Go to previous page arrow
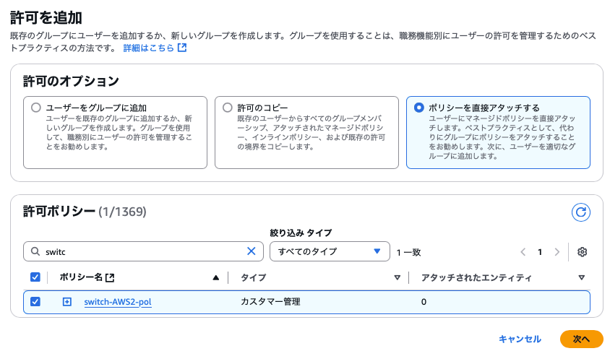The height and width of the screenshot is (364, 610). [523, 252]
